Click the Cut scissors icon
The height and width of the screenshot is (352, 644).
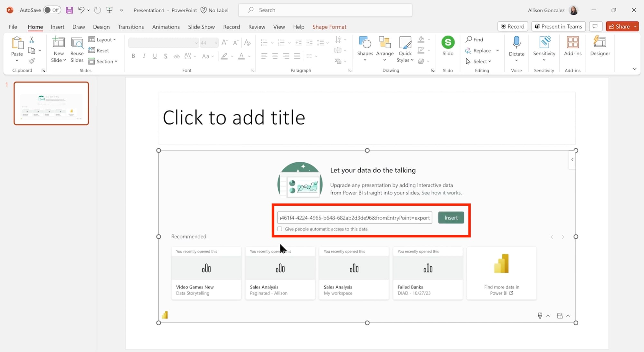32,40
